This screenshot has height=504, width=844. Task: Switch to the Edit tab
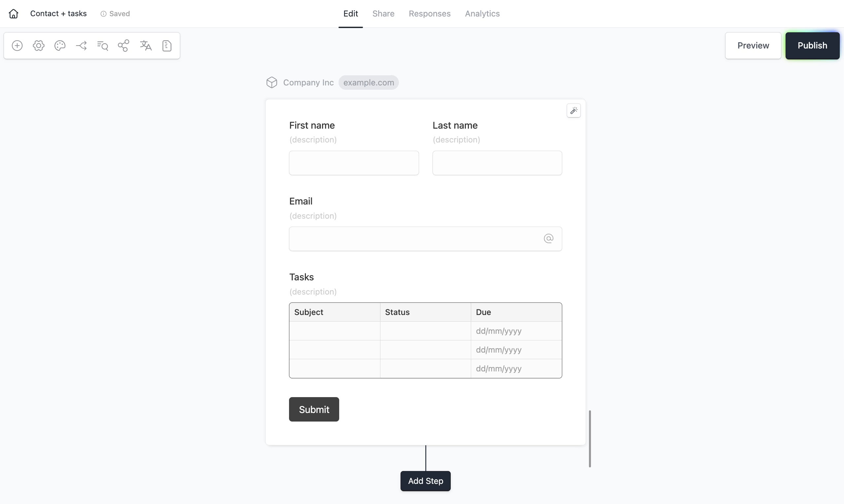click(350, 14)
